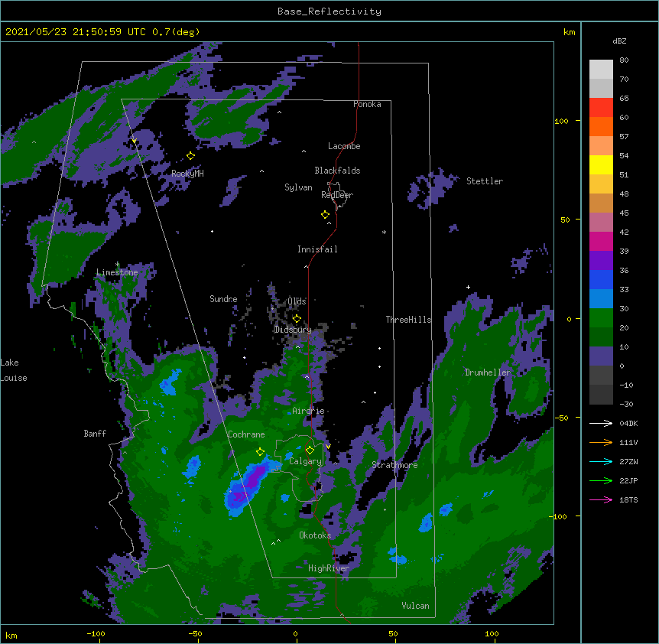Click the Airdrie city label
The width and height of the screenshot is (659, 644).
[308, 411]
